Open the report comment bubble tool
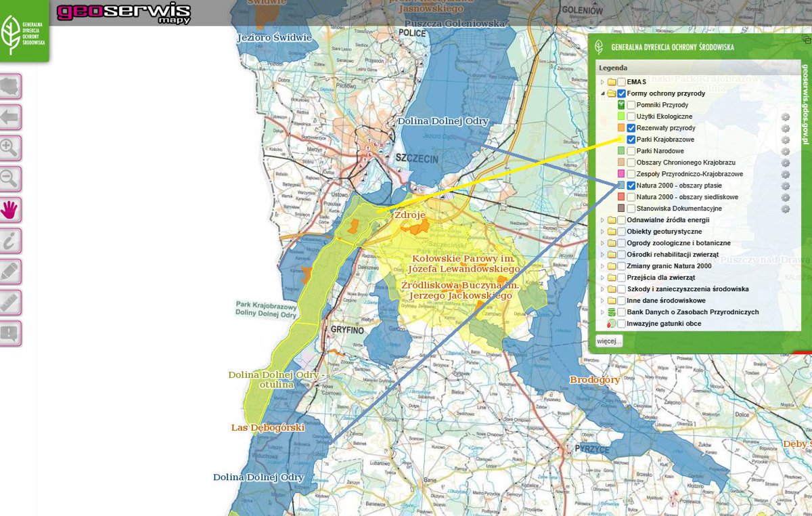812x516 pixels. click(x=11, y=334)
